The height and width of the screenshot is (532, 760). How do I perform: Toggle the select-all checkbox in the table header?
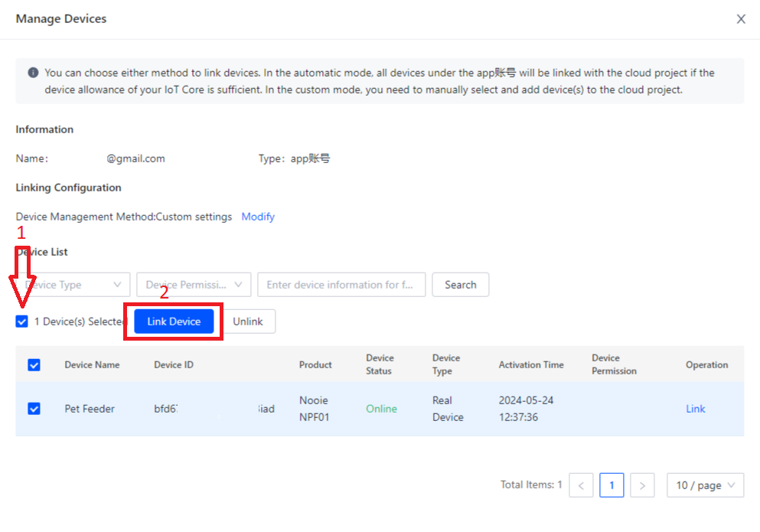pyautogui.click(x=34, y=365)
